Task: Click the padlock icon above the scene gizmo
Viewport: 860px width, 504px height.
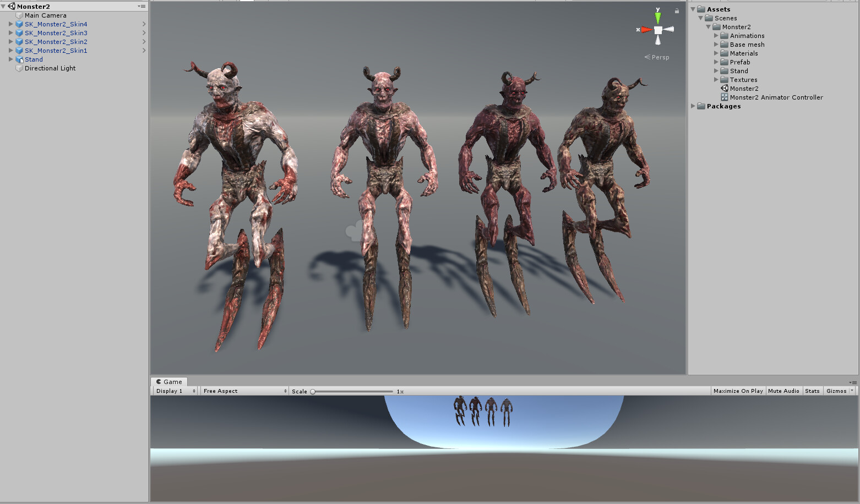Action: pos(677,10)
